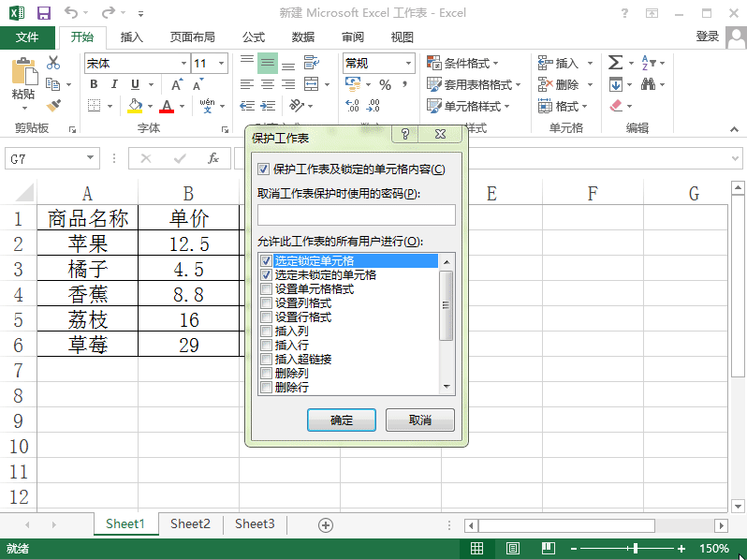Open the Name Box G7 dropdown arrow
The width and height of the screenshot is (747, 560).
(90, 157)
